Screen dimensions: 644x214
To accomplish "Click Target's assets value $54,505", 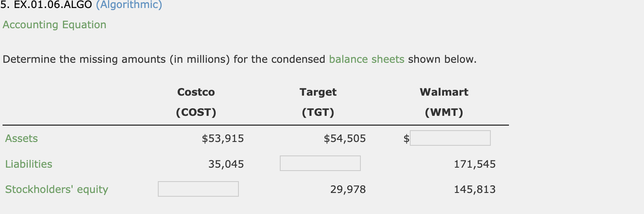I will tap(345, 139).
